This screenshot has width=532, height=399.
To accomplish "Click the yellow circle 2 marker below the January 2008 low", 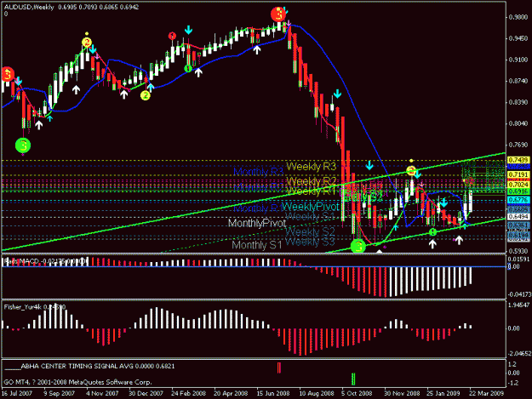I will (x=146, y=95).
